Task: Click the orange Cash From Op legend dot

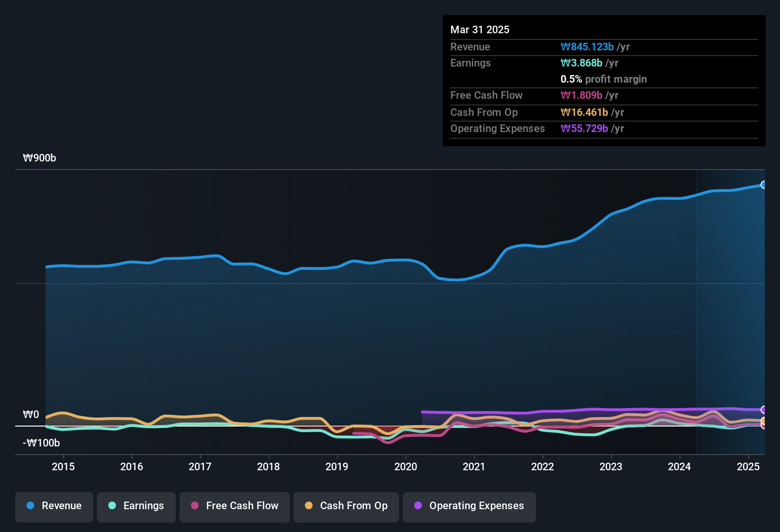Action: point(309,506)
